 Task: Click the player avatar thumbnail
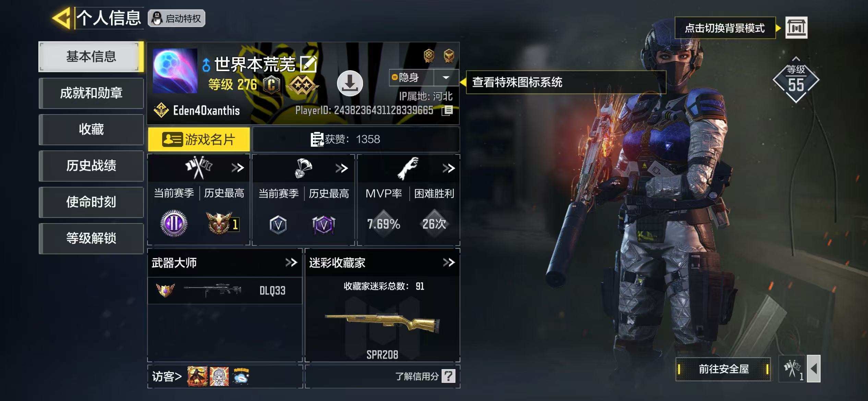[x=175, y=71]
